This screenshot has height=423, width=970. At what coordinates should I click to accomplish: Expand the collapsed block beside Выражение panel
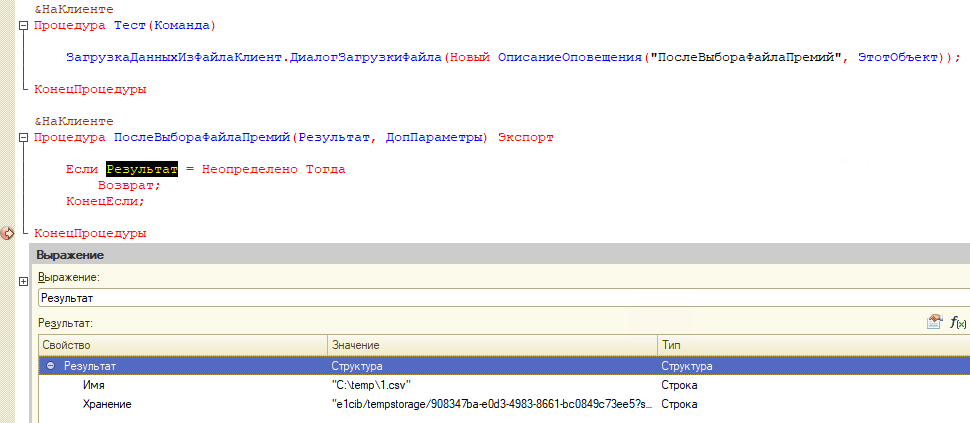coord(23,282)
